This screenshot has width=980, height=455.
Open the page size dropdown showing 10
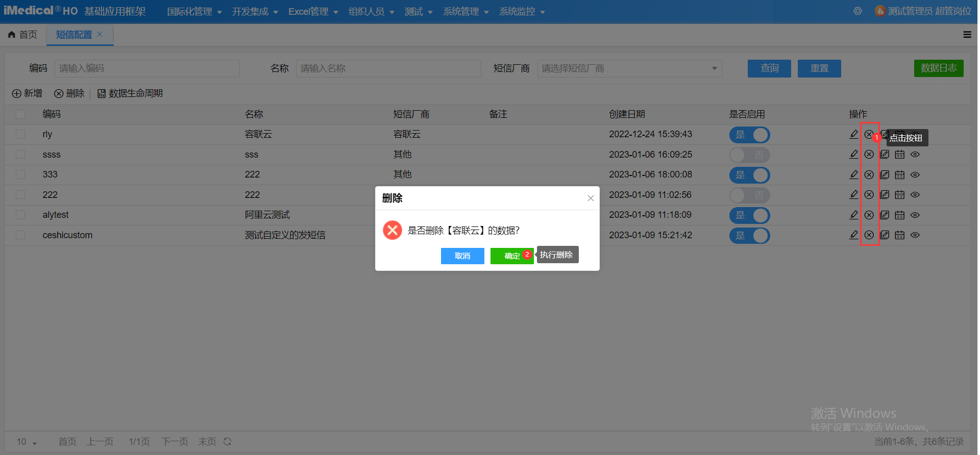27,442
